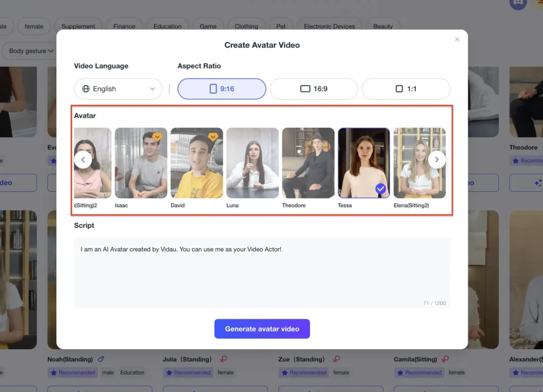Click the female gender icon beside Julia (Standing)
The image size is (543, 392).
coord(223,359)
